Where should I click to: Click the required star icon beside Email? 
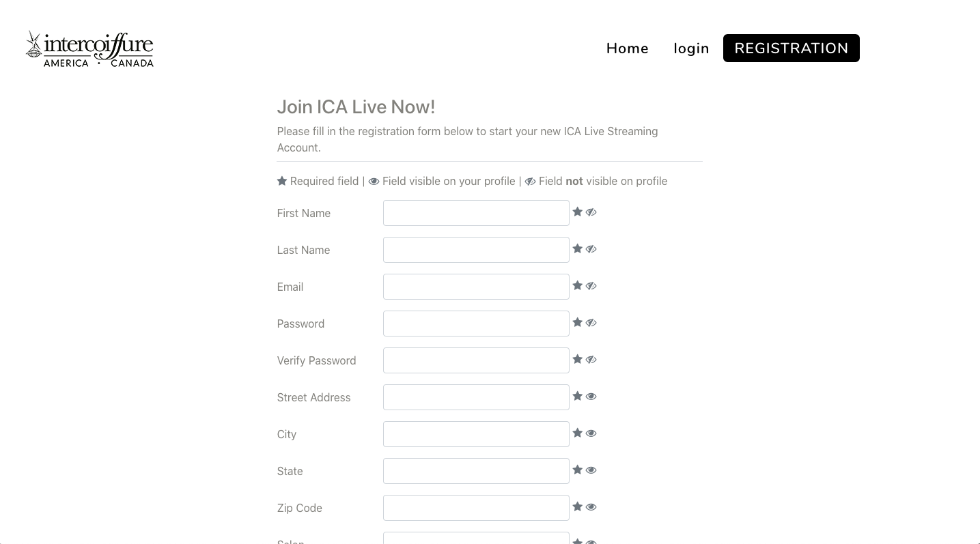[x=577, y=286]
